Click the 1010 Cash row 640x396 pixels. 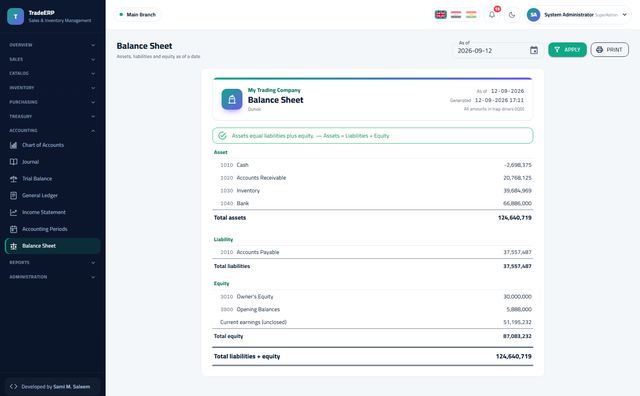tap(373, 165)
